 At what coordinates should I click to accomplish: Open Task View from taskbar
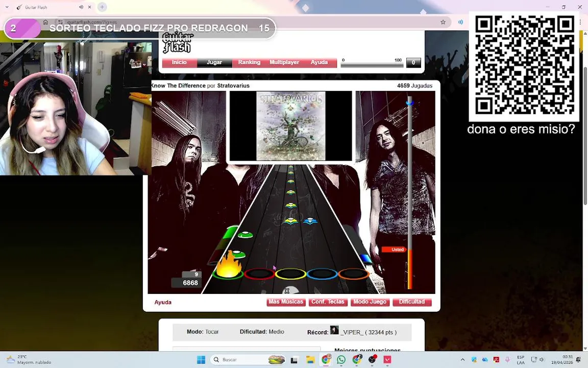tap(294, 360)
